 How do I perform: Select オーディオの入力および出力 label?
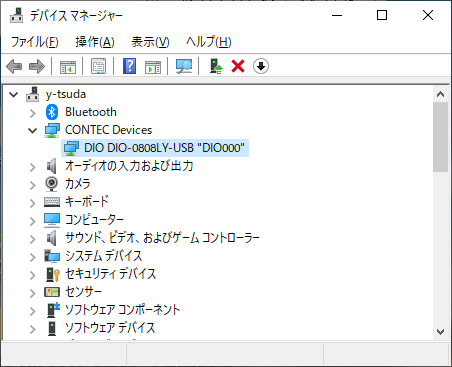[129, 166]
